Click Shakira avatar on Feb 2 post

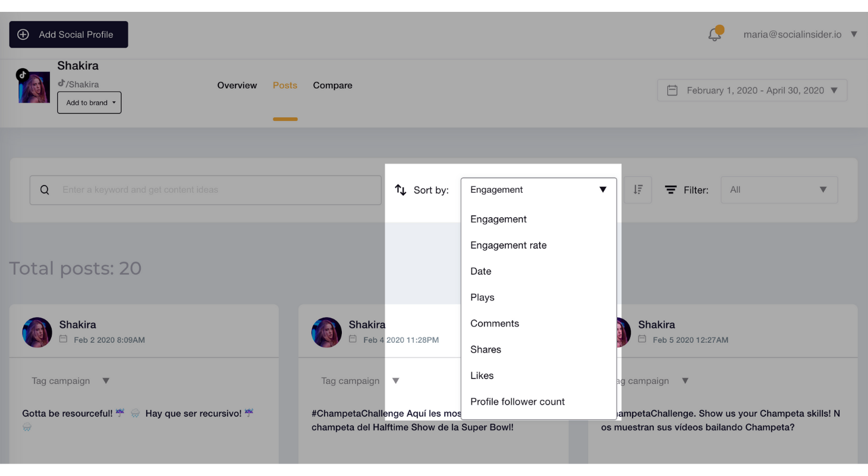click(x=37, y=332)
